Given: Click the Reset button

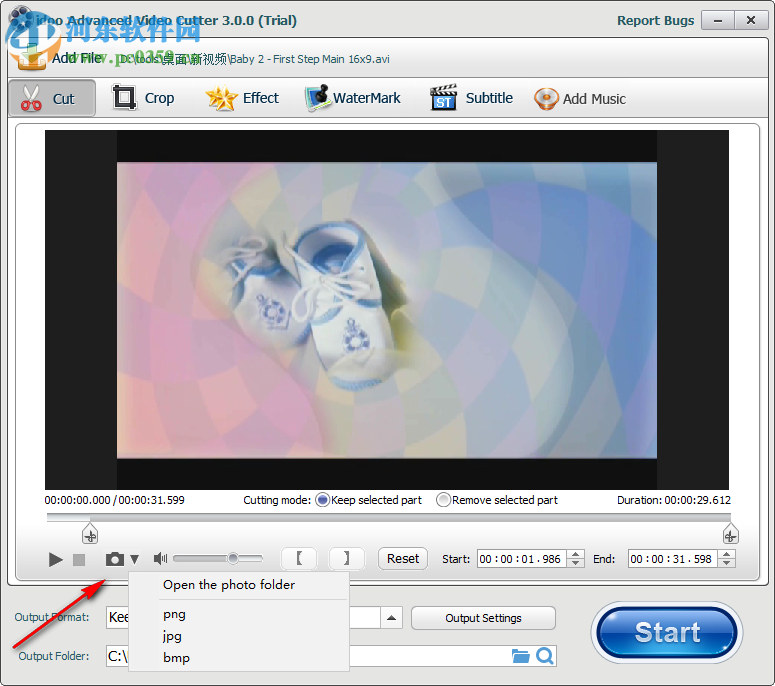Looking at the screenshot, I should [x=403, y=558].
